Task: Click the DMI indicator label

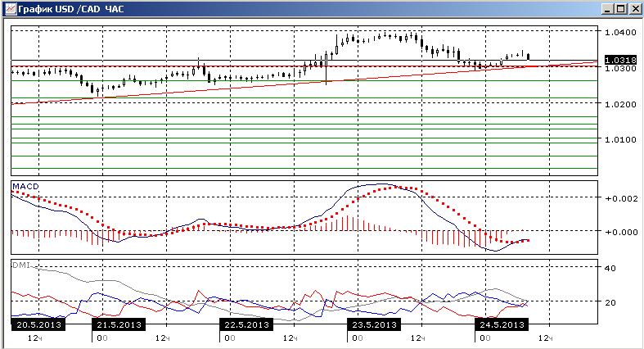Action: pos(21,265)
